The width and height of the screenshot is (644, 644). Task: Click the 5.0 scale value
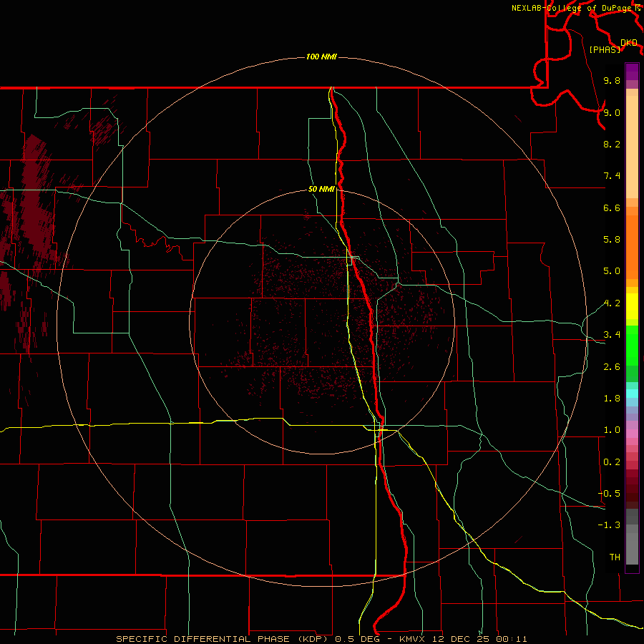(x=612, y=271)
